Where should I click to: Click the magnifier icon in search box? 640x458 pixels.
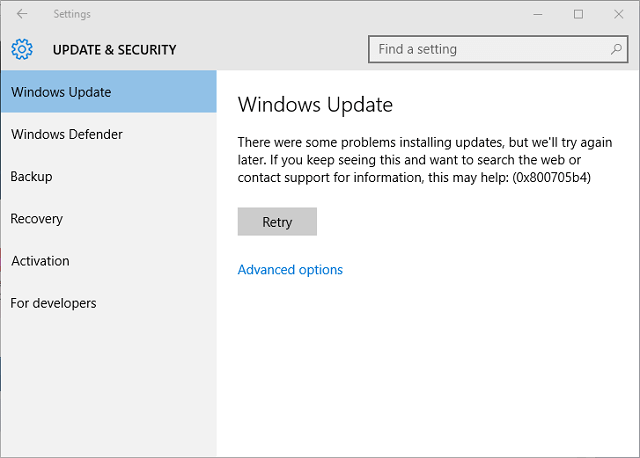pyautogui.click(x=616, y=49)
